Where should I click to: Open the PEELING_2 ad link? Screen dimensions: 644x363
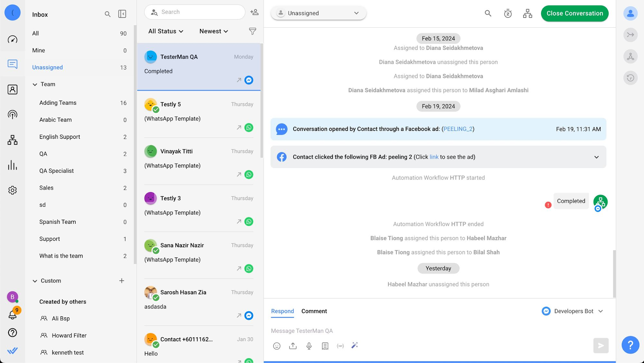(x=458, y=129)
